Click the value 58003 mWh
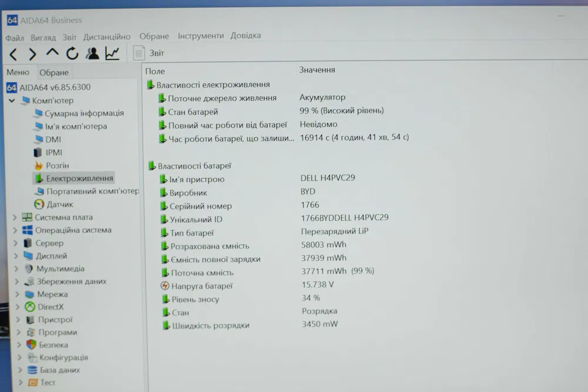Screen dimensions: 588x392 tap(323, 244)
